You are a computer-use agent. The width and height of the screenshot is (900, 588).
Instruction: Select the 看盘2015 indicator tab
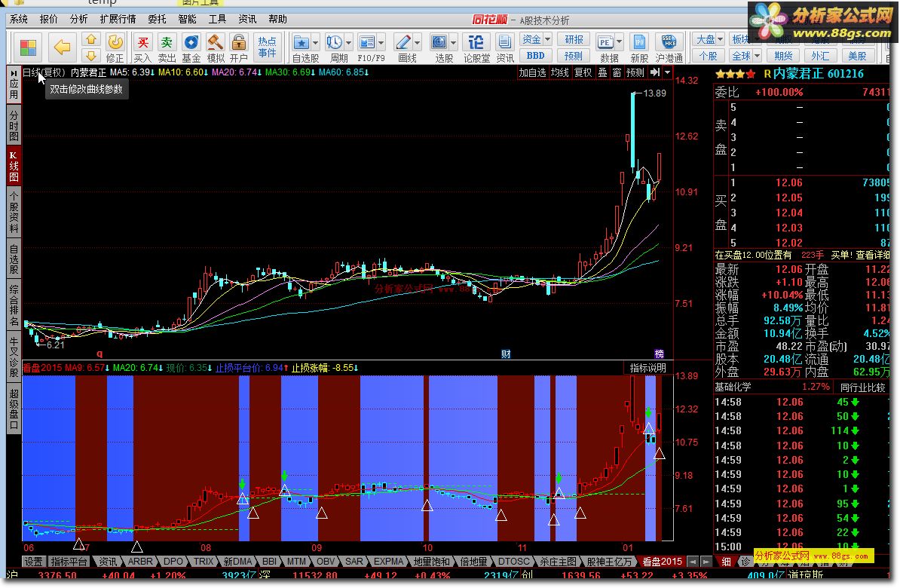662,562
